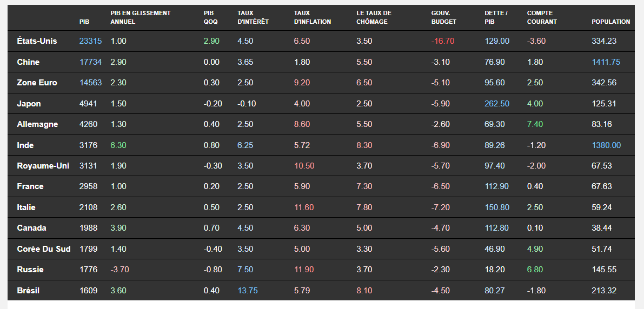Open États-Unis PIB value 23315

click(x=90, y=41)
